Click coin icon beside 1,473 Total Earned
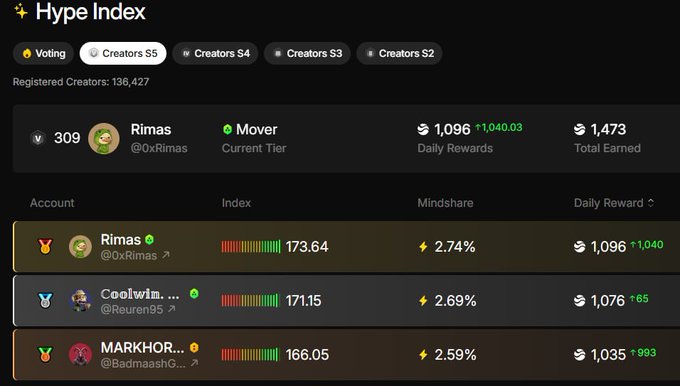This screenshot has height=386, width=680. coord(579,129)
